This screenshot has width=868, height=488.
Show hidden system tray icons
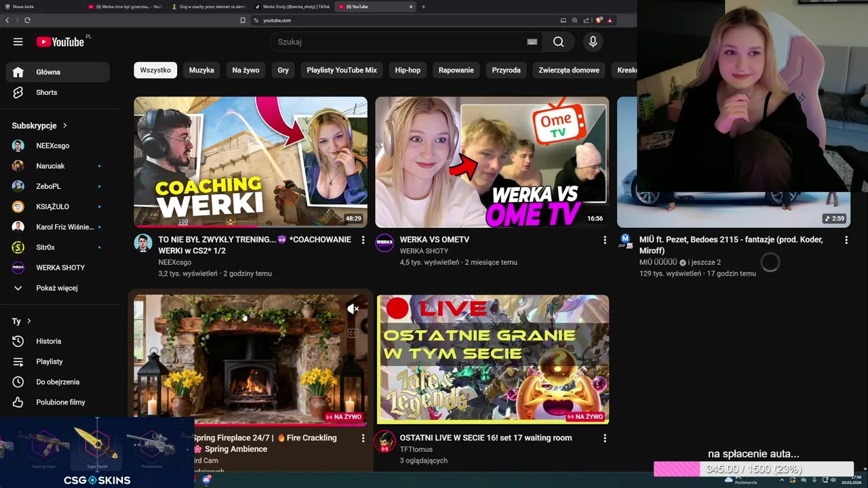coord(782,480)
